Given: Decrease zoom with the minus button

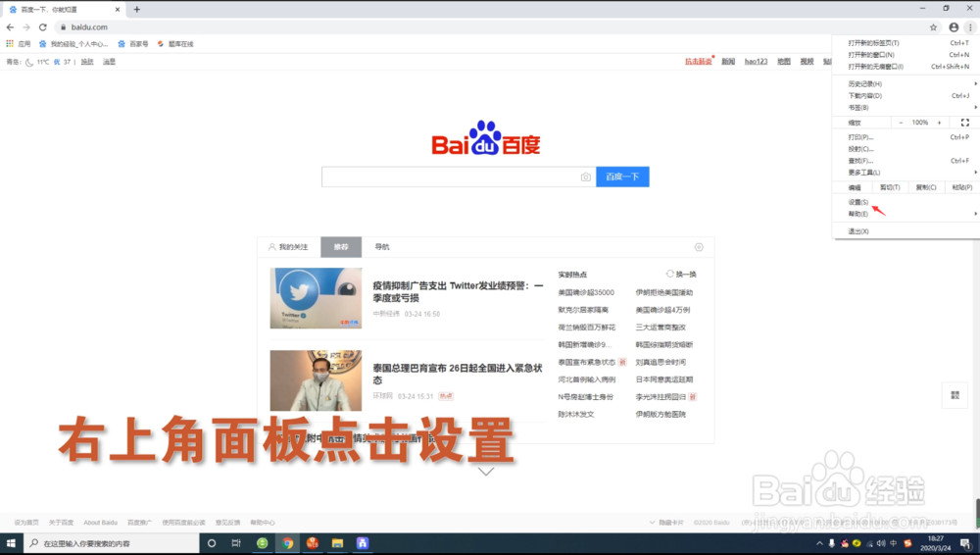Looking at the screenshot, I should pos(901,123).
